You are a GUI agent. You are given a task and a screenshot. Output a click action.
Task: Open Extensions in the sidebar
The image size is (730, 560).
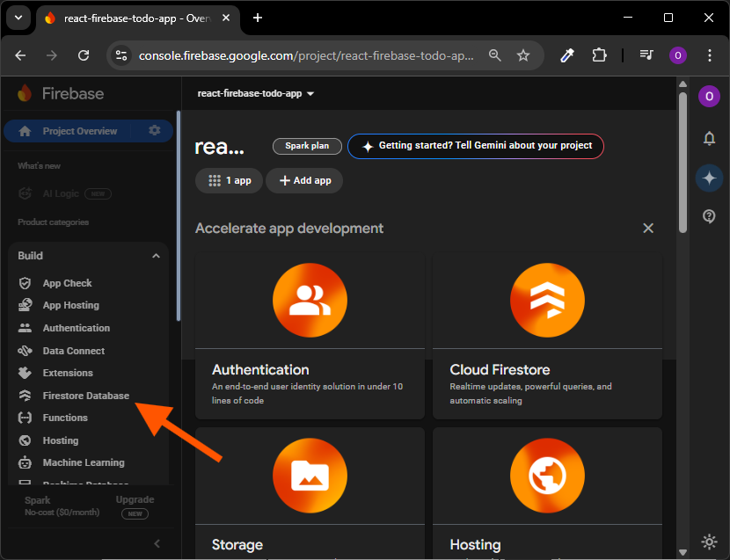[x=68, y=373]
